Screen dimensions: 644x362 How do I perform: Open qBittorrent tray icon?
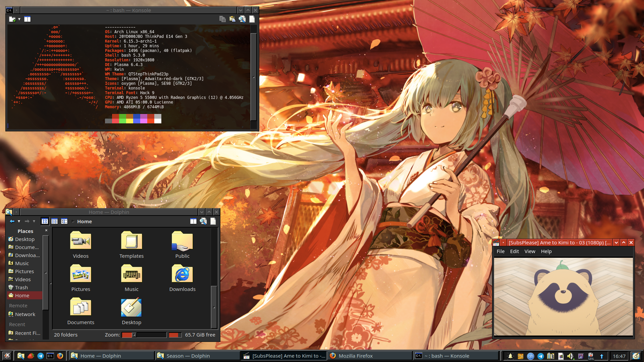(530, 356)
